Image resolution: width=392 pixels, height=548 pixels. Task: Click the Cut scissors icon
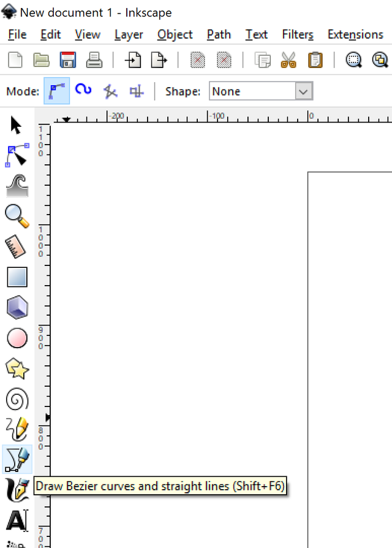(288, 59)
